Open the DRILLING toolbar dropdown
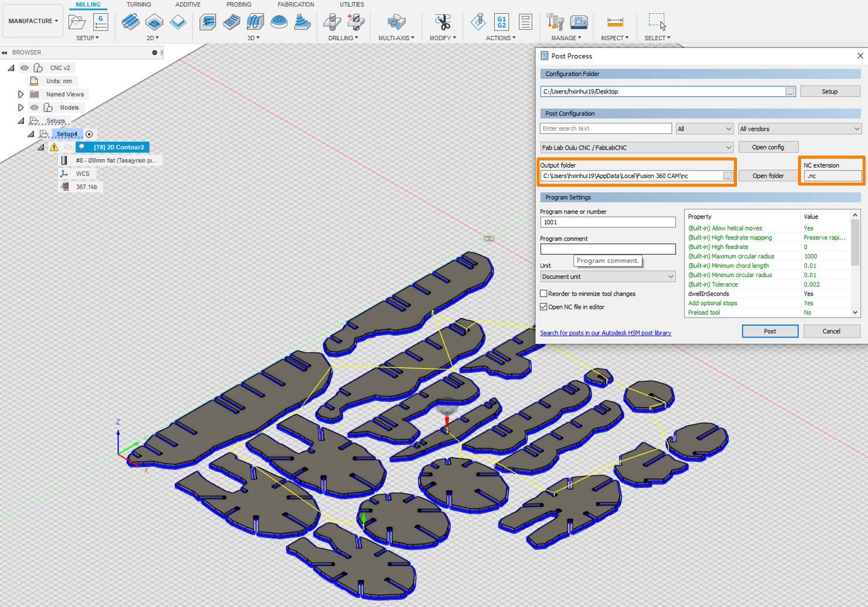Viewport: 868px width, 607px height. (x=343, y=38)
